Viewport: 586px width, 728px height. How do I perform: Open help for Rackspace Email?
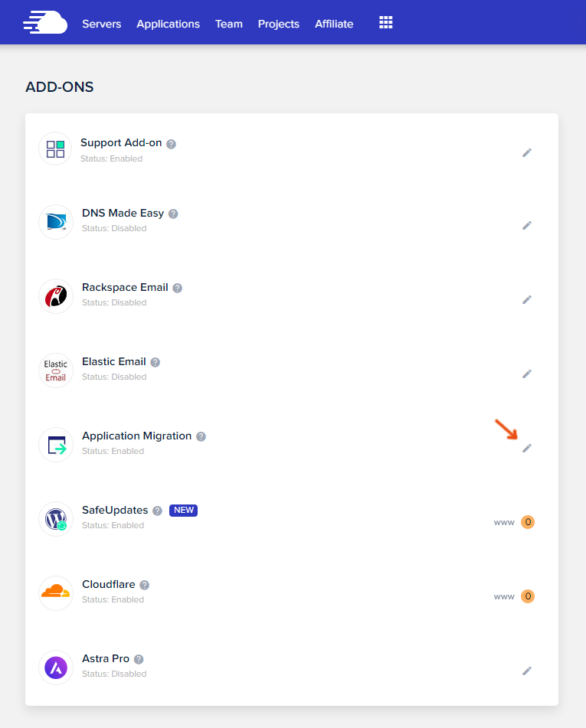pos(177,288)
